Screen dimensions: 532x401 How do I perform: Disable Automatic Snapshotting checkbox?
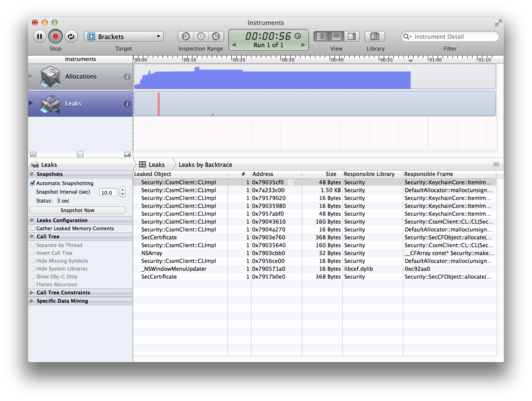point(32,183)
